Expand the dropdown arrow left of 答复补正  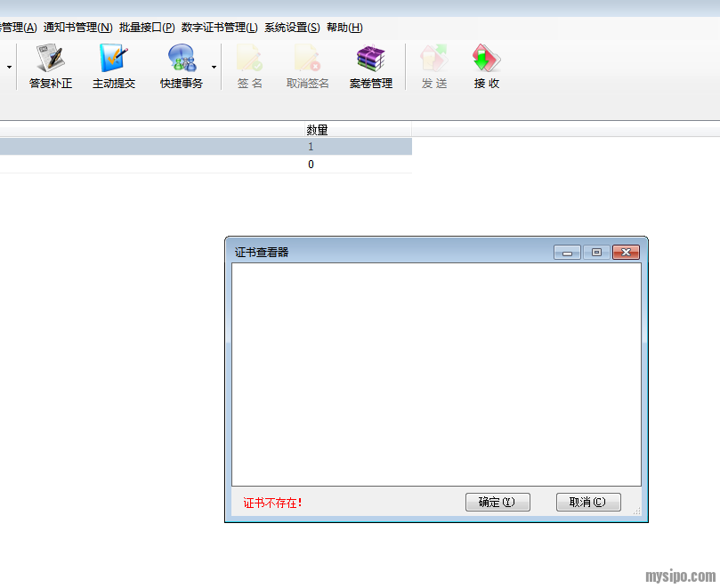point(10,67)
